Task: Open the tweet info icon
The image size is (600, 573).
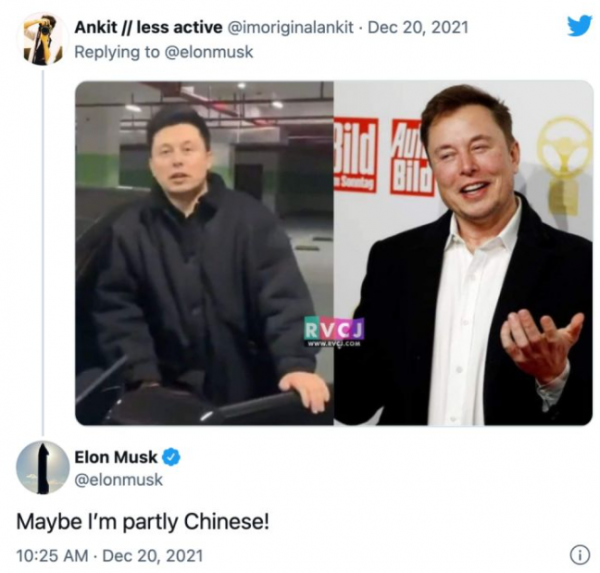Action: [579, 555]
